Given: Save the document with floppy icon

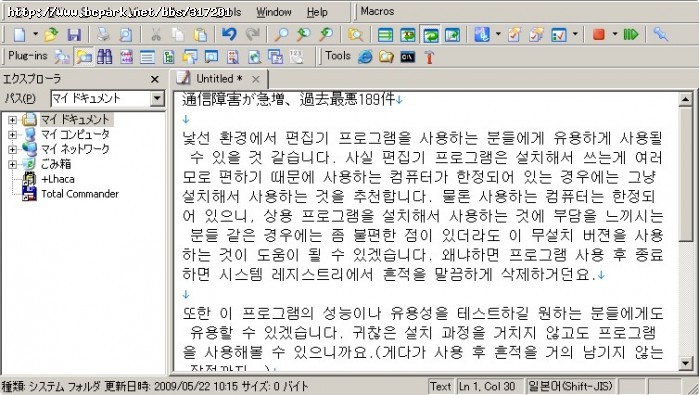Looking at the screenshot, I should pos(74,35).
